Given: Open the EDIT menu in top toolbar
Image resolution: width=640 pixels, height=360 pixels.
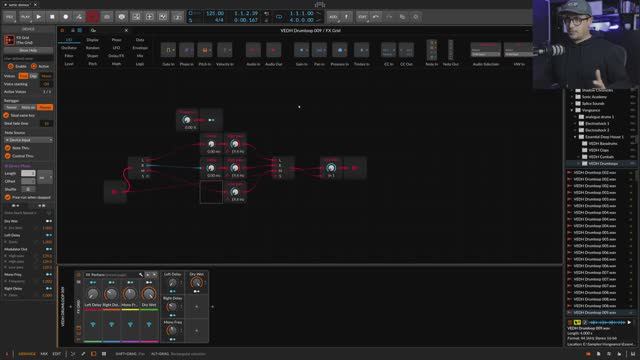Looking at the screenshot, I should pyautogui.click(x=362, y=17).
